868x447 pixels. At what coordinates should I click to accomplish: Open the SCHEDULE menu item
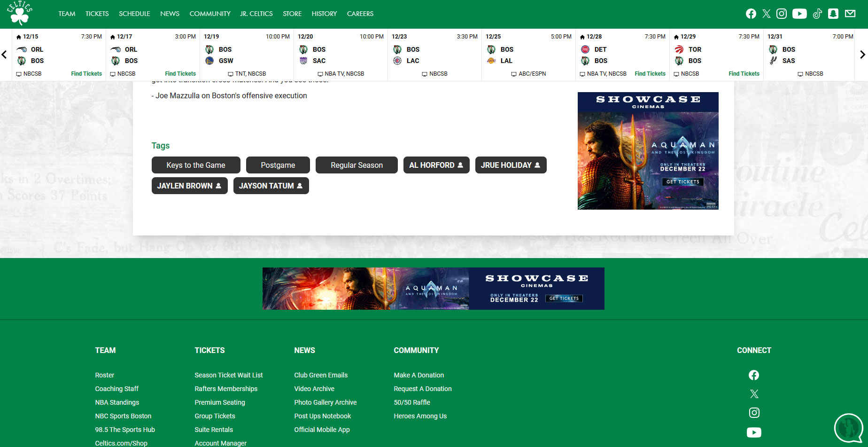coord(134,14)
